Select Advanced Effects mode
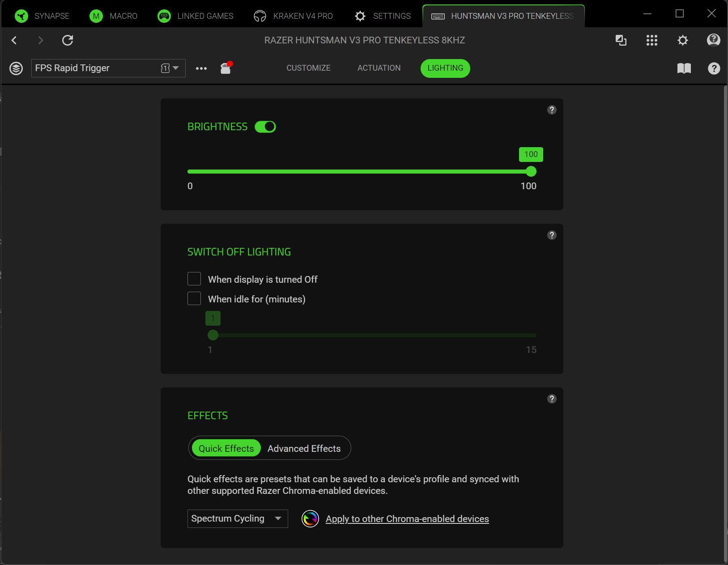 tap(304, 448)
